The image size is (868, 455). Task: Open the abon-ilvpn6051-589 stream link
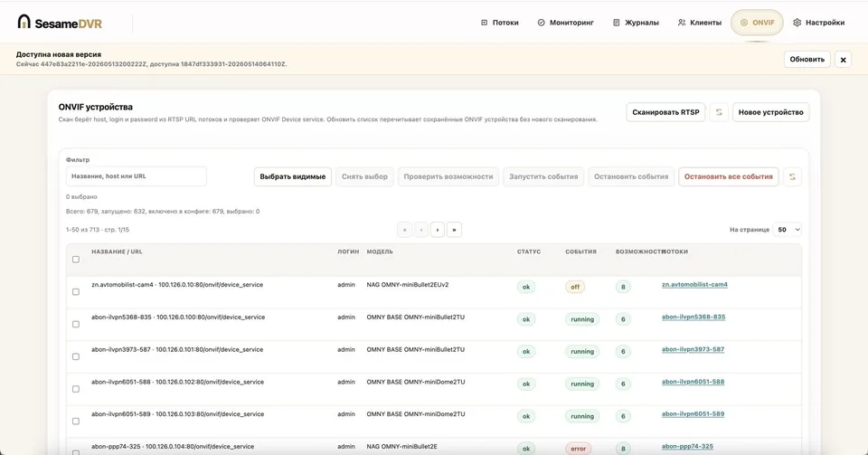point(693,414)
